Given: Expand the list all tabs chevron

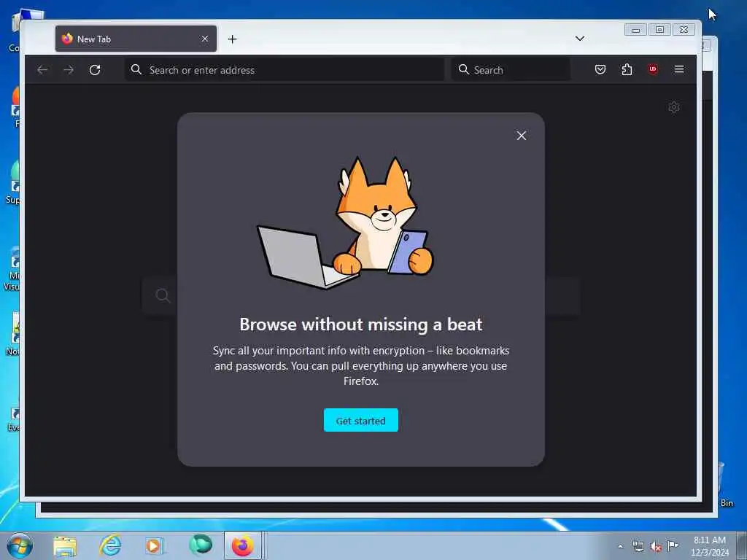Looking at the screenshot, I should point(580,39).
